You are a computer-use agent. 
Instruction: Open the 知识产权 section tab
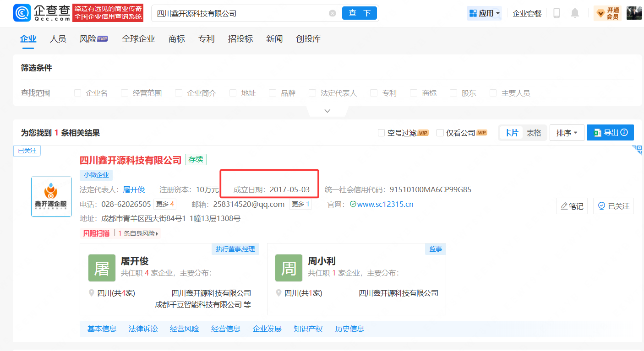coord(308,329)
